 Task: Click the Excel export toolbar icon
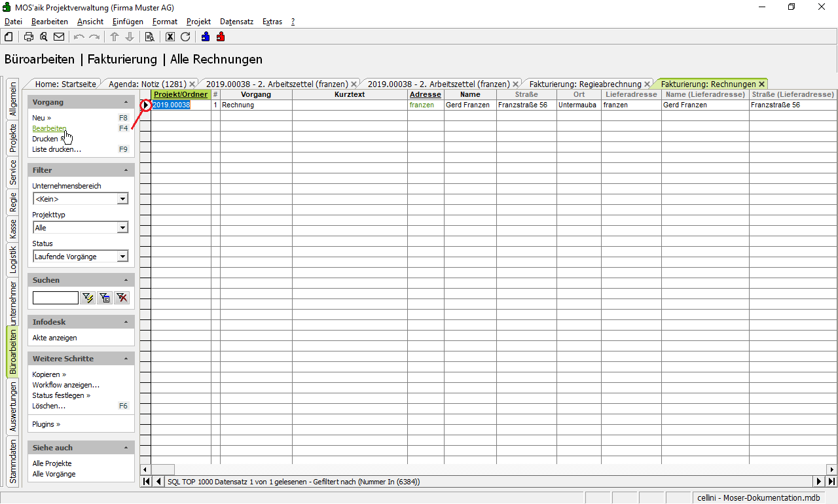point(170,37)
